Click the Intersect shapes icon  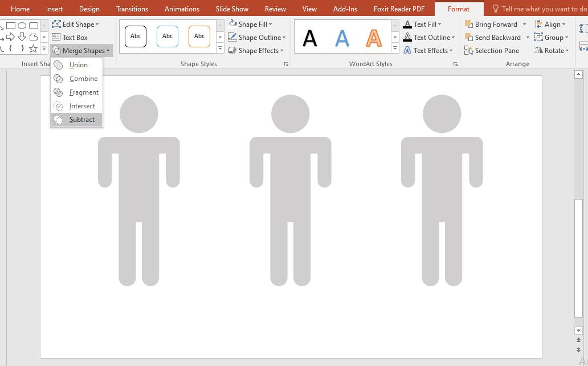point(58,106)
